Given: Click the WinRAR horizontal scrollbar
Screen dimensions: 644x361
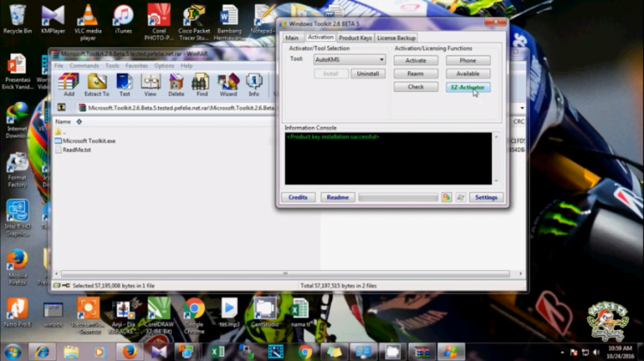Looking at the screenshot, I should [286, 274].
